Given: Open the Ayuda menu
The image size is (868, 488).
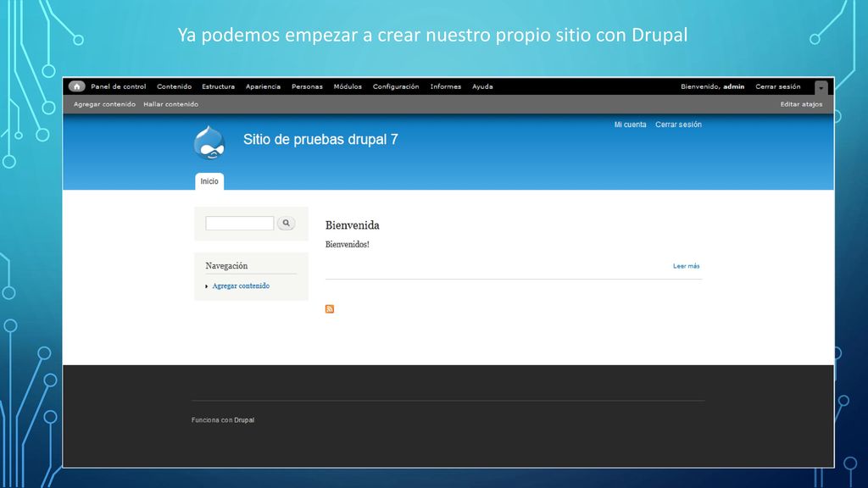Looking at the screenshot, I should pos(482,87).
